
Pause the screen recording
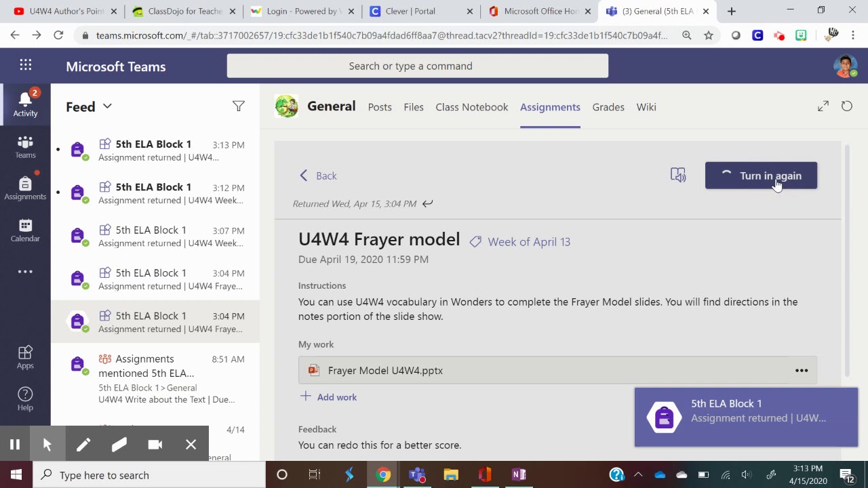15,445
